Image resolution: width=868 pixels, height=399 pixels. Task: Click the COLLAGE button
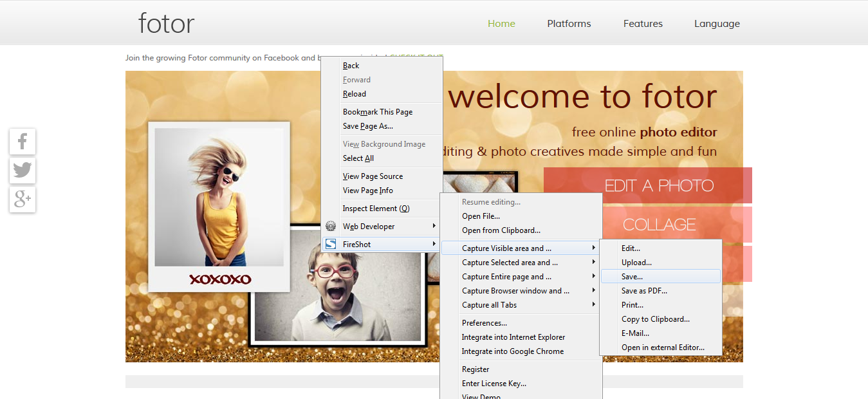tap(660, 225)
